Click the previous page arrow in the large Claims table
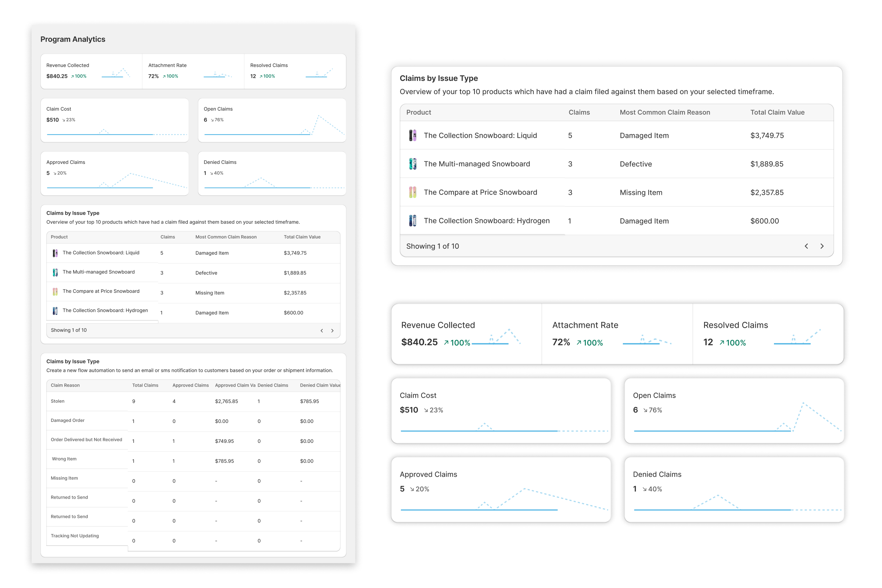 806,246
